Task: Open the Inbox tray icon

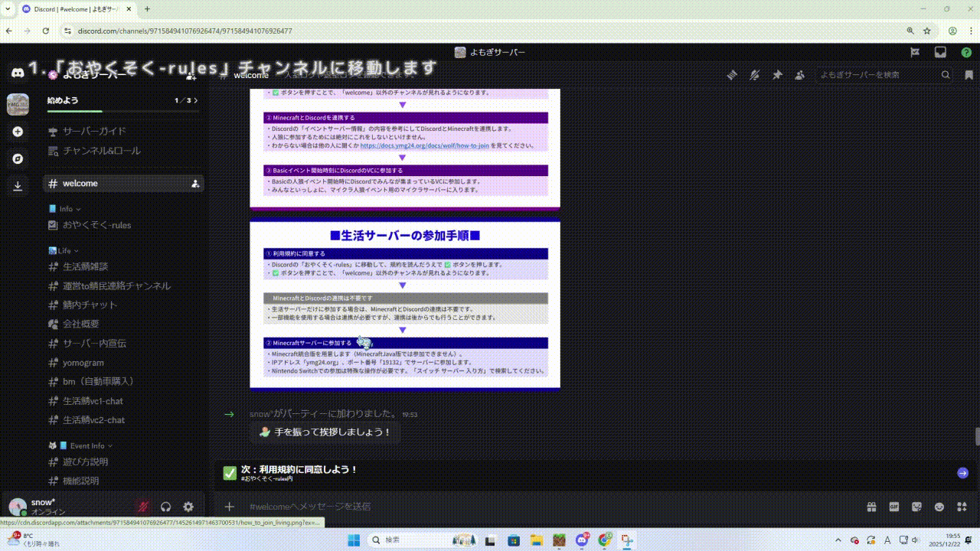Action: click(x=940, y=52)
